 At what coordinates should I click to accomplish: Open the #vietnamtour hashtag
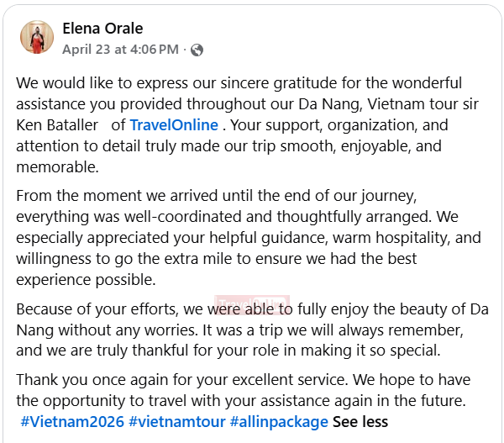177,421
